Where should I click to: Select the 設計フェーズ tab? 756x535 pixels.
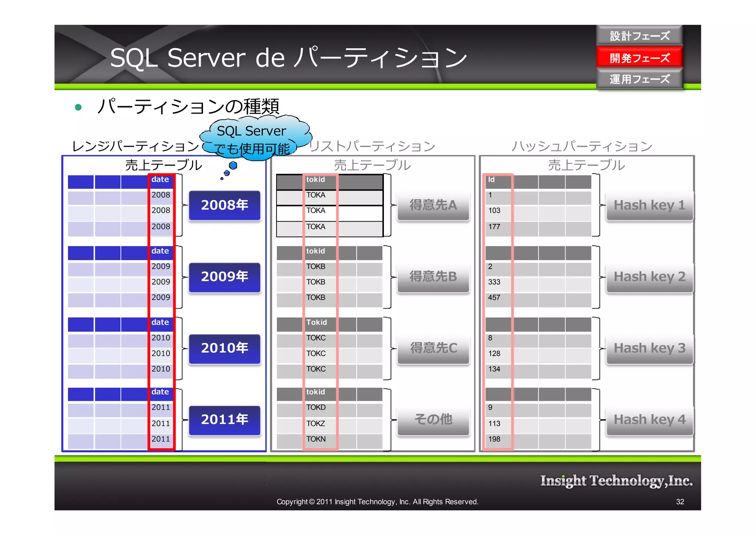[x=639, y=36]
